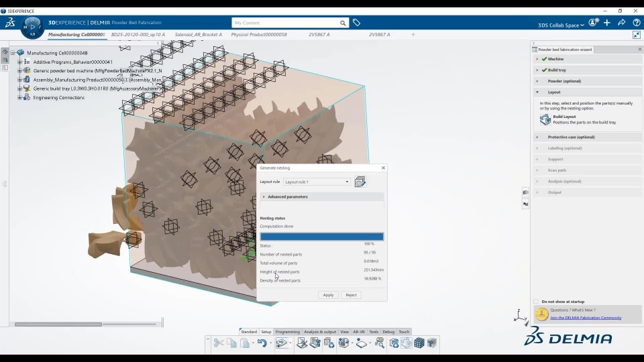Click the orange Questions lightbulb icon
644x362 pixels.
tap(541, 314)
